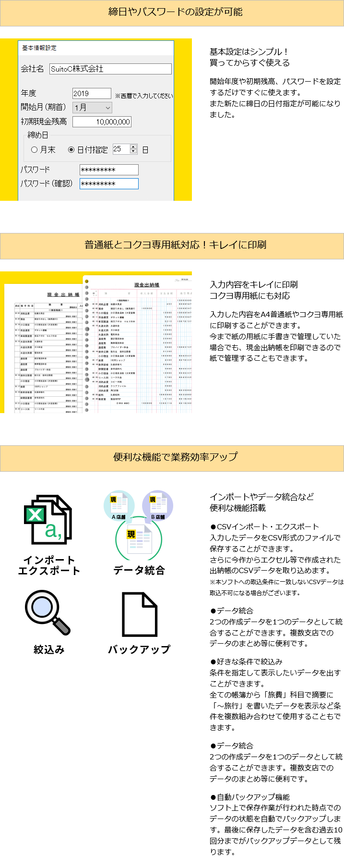Click the バックアップ label
Viewport: 344px width, 868px height.
(139, 649)
